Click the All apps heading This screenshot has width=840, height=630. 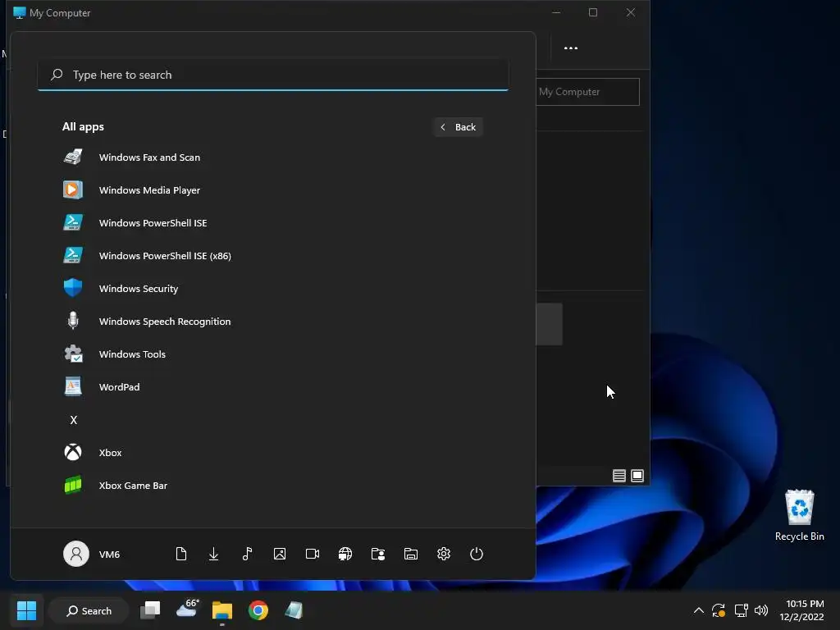[83, 126]
